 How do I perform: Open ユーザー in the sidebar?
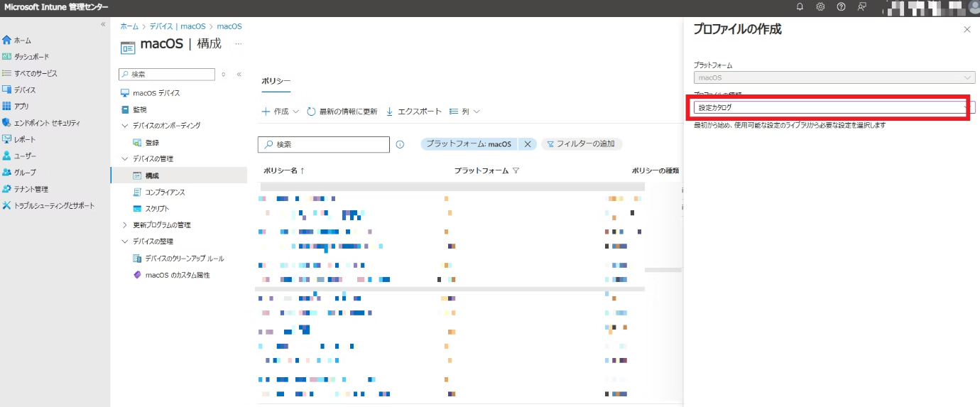coord(19,156)
